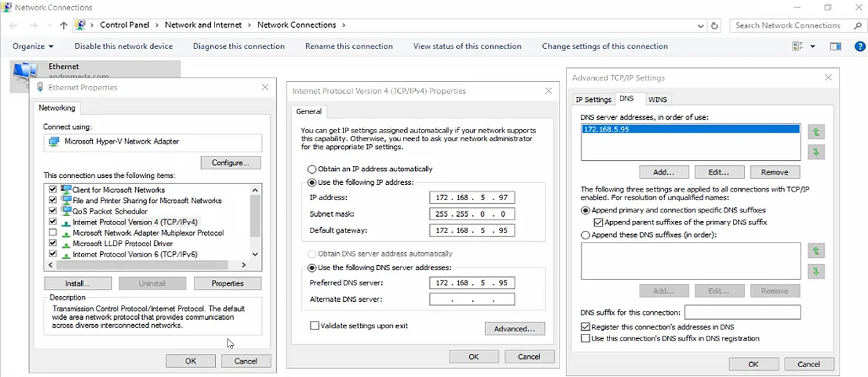
Task: Select DNS server entry 172.168.5.95 in list
Action: pyautogui.click(x=690, y=130)
